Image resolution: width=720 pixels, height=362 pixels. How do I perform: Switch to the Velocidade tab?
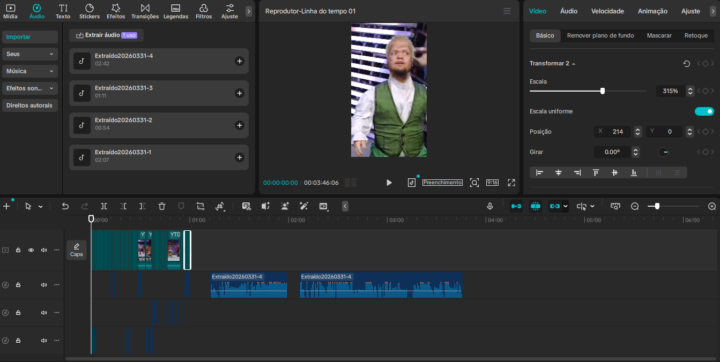coord(607,11)
